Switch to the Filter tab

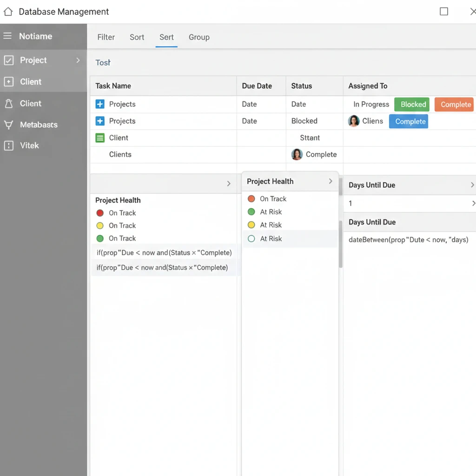coord(106,37)
